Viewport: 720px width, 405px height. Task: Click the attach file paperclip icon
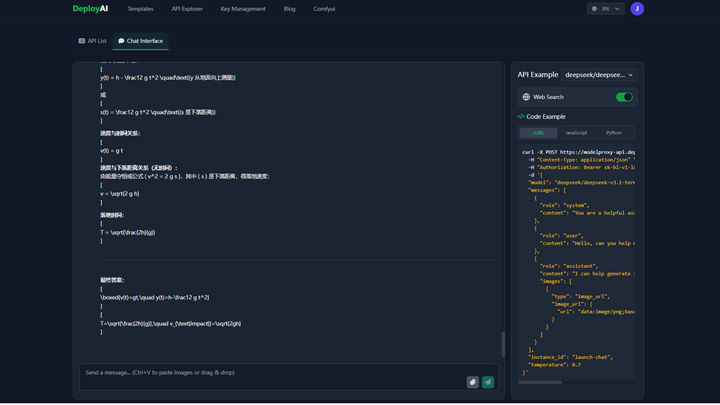click(x=472, y=382)
